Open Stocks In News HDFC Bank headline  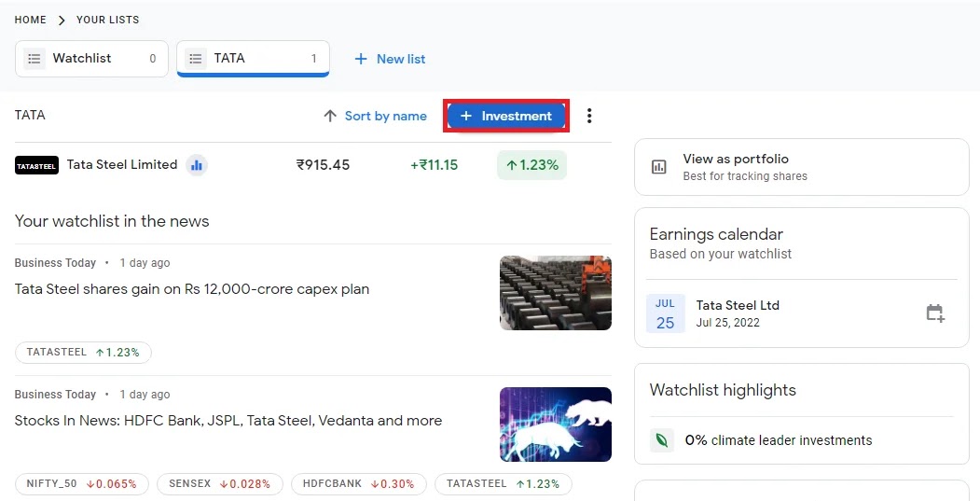(228, 421)
